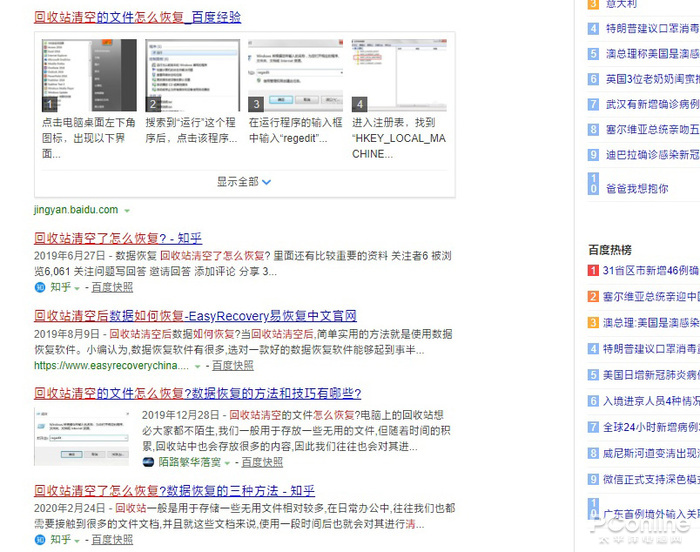Click the 百度热榜 section heading
Viewport: 700px width, 552px height.
pyautogui.click(x=610, y=250)
